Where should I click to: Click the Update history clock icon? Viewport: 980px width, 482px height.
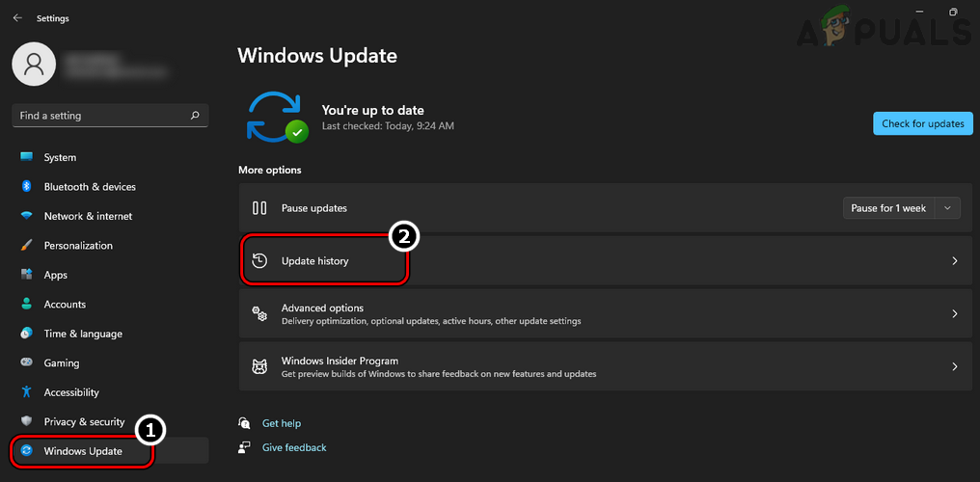(x=259, y=261)
